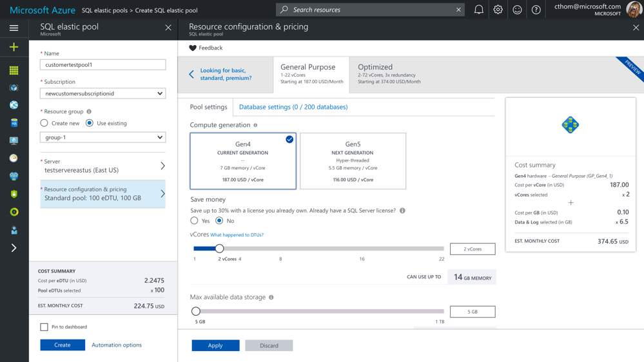Click the user profile avatar

[634, 9]
